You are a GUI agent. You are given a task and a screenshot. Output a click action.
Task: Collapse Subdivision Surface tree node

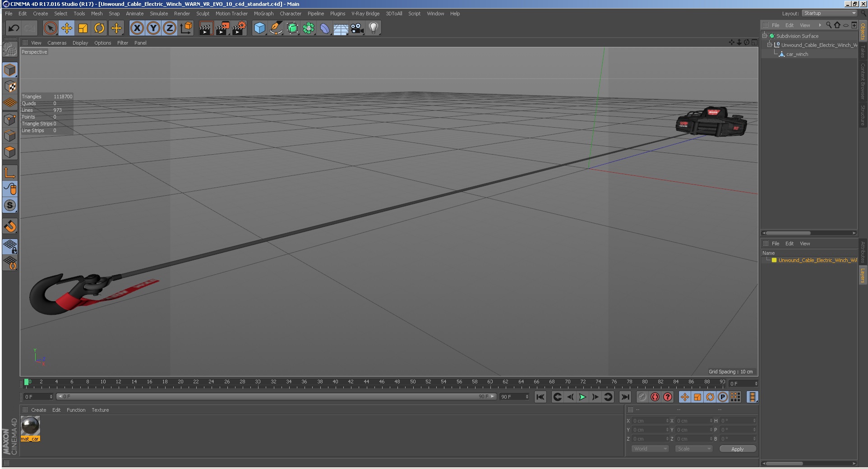coord(765,36)
